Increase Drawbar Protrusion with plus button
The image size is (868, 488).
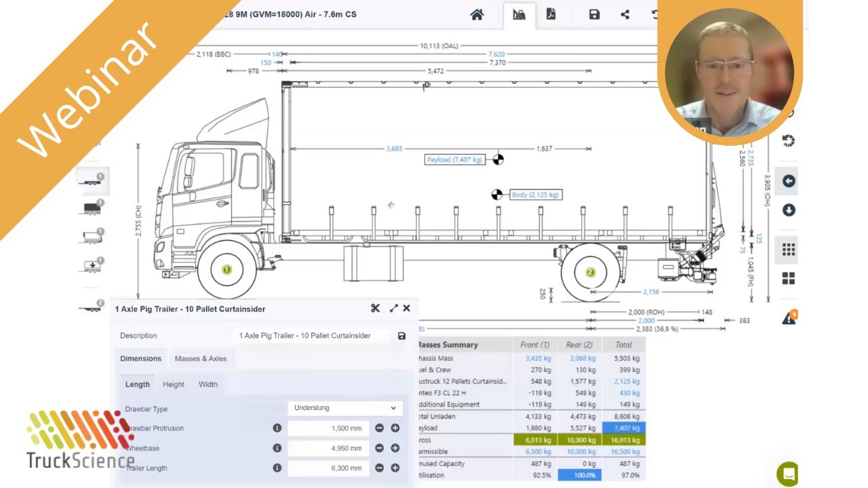point(395,428)
